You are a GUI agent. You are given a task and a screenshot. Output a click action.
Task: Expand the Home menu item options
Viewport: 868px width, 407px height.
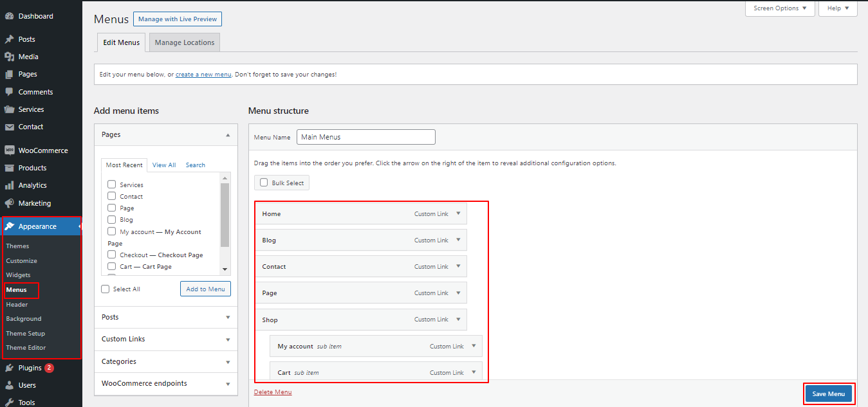click(458, 213)
